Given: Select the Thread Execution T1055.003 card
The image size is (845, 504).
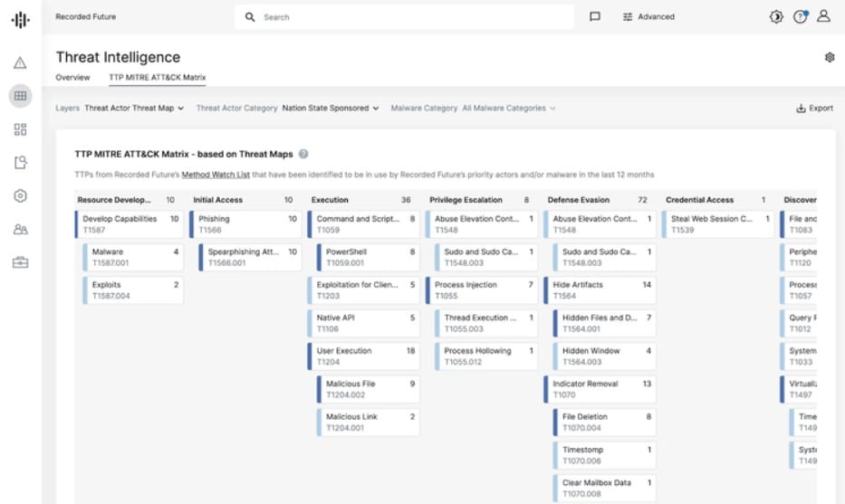Looking at the screenshot, I should click(486, 323).
